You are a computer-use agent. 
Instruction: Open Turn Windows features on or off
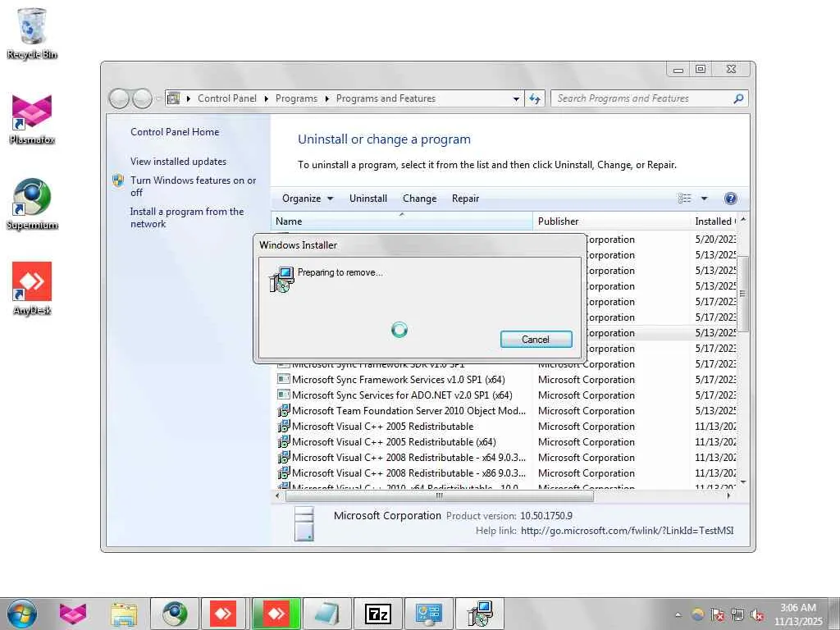click(193, 186)
